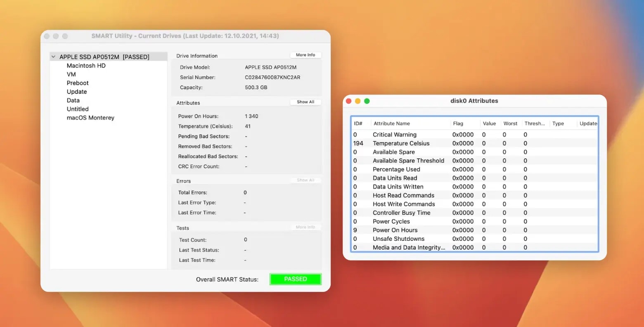Select the Percentage Used attribute row
644x327 pixels.
[x=475, y=169]
